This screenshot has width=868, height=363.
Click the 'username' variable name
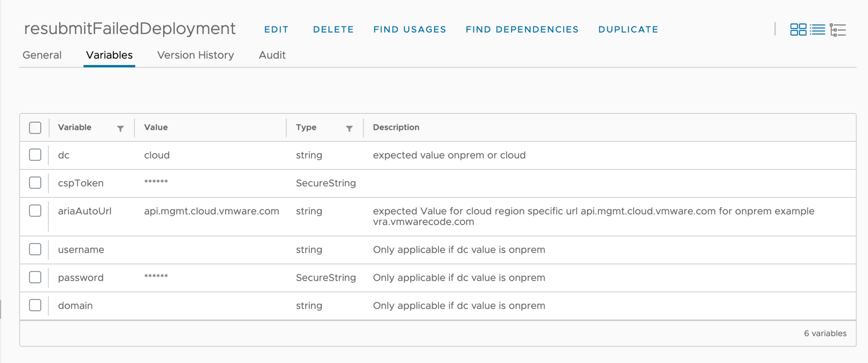pyautogui.click(x=81, y=250)
